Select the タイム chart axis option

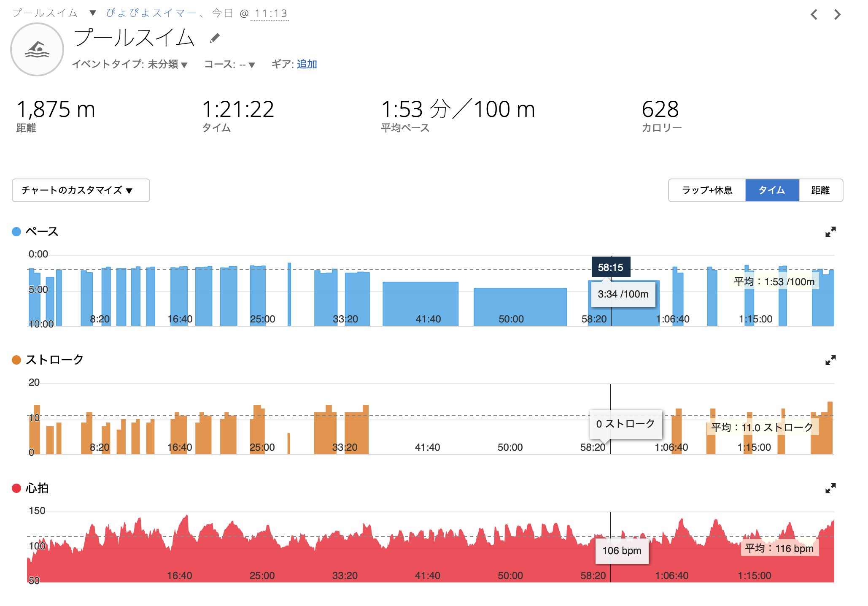[772, 190]
